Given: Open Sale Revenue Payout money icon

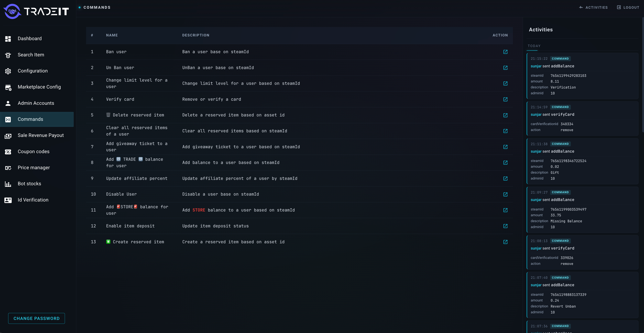Looking at the screenshot, I should pos(8,135).
